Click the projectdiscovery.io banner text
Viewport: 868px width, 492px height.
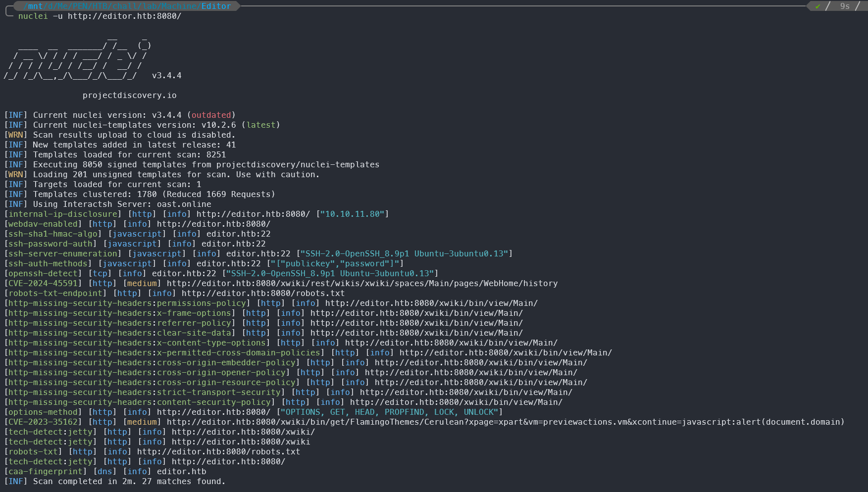tap(130, 95)
